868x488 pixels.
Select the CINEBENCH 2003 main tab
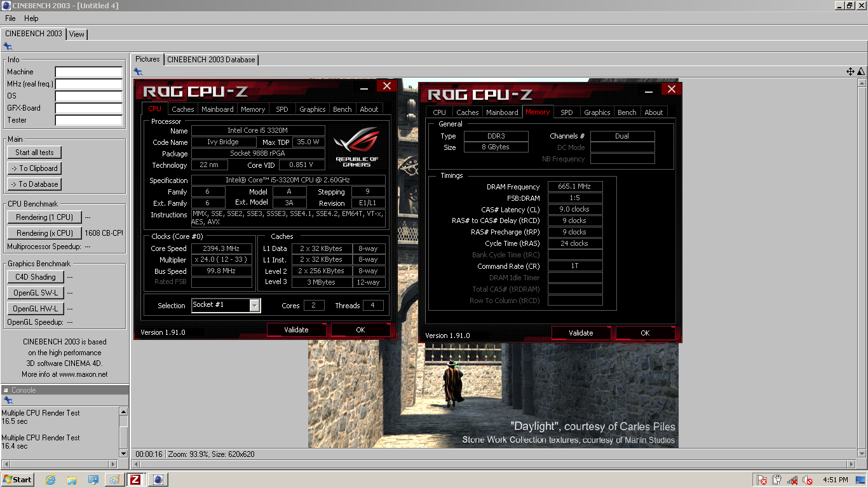[34, 34]
